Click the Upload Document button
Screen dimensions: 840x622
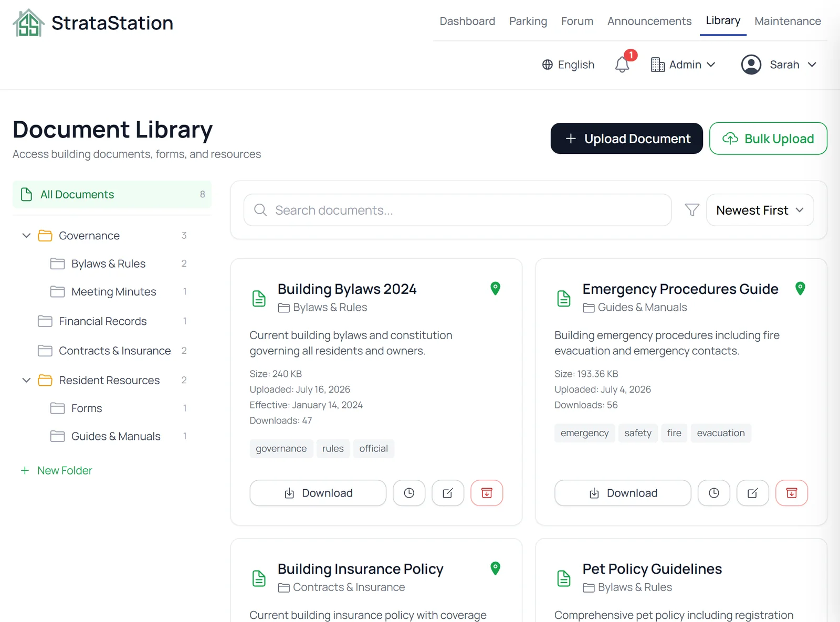(627, 139)
